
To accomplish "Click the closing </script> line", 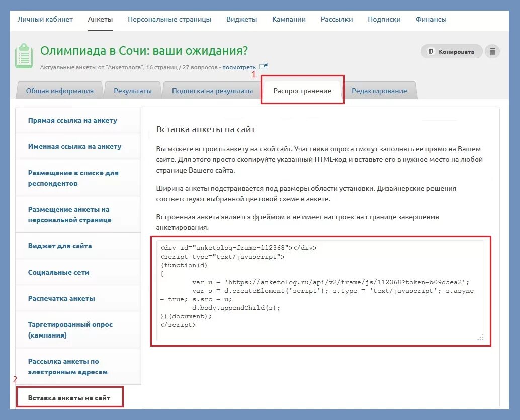I will coord(178,325).
